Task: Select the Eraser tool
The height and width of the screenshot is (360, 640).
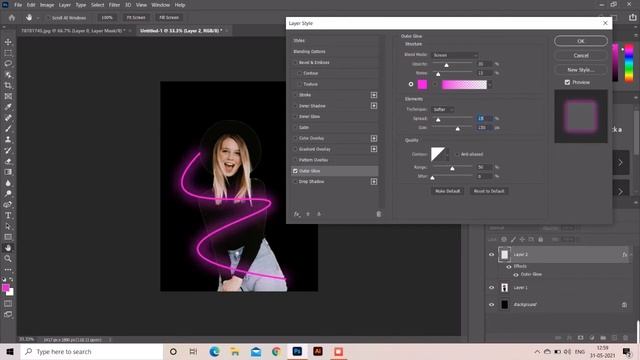Action: point(8,161)
